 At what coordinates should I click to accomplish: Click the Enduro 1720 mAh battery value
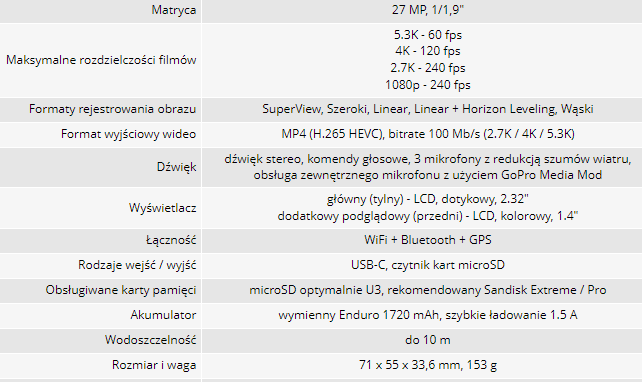click(x=427, y=315)
